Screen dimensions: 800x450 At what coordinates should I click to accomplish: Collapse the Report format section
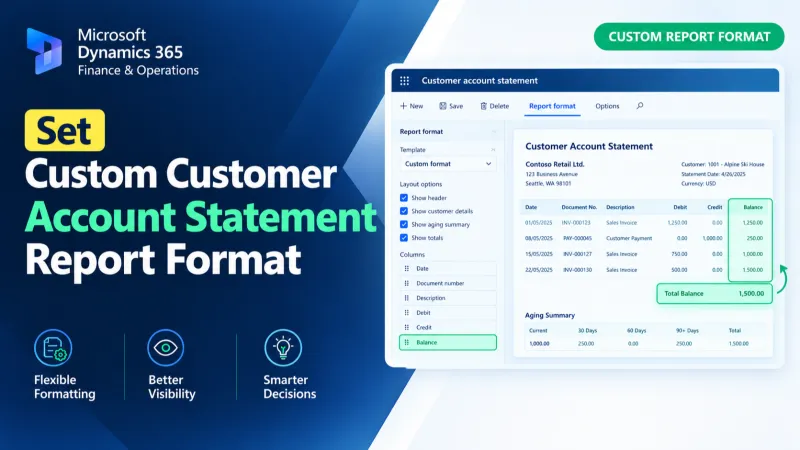click(493, 132)
